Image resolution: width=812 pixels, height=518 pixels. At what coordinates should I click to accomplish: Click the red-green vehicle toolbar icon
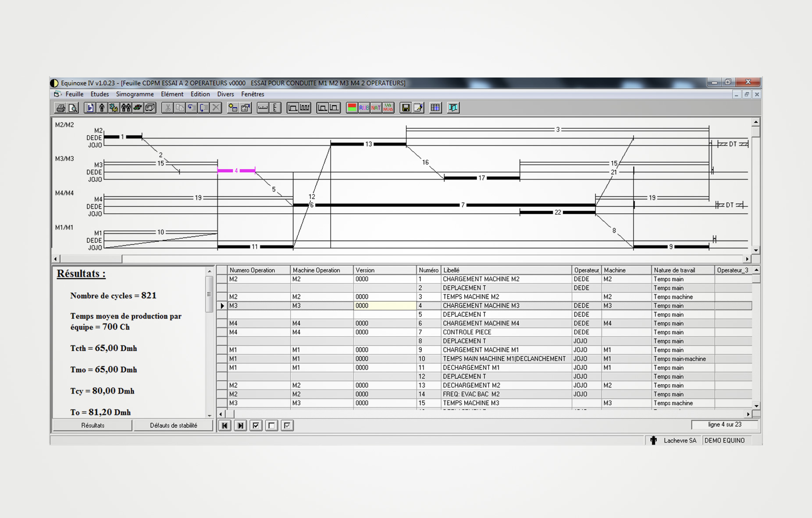tap(138, 108)
